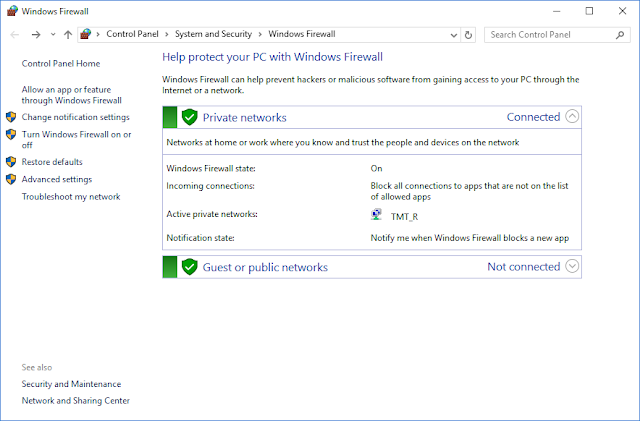Click Restore defaults link
Image resolution: width=640 pixels, height=421 pixels.
52,162
